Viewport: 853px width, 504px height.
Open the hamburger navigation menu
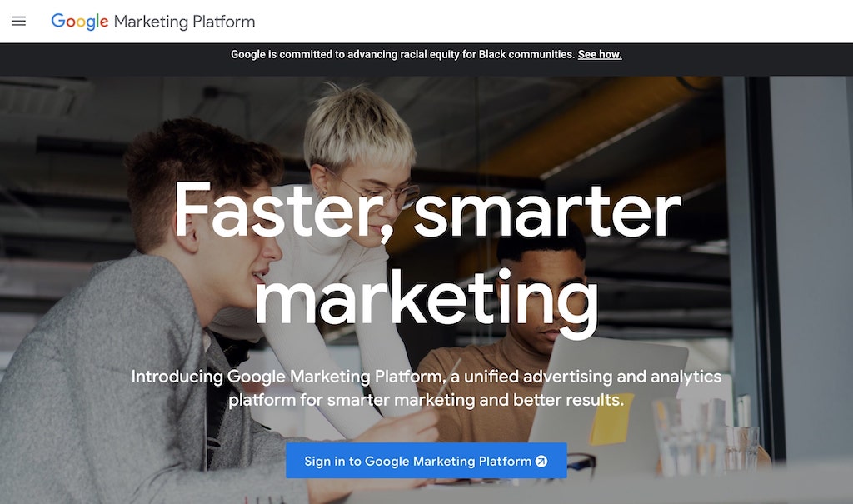coord(18,21)
